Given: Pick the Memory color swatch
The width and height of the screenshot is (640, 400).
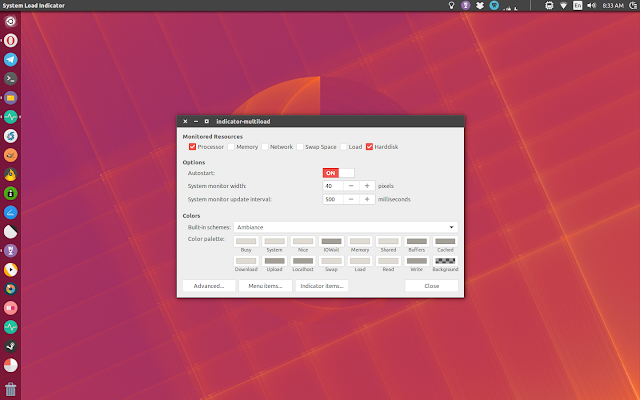Looking at the screenshot, I should pyautogui.click(x=360, y=241).
